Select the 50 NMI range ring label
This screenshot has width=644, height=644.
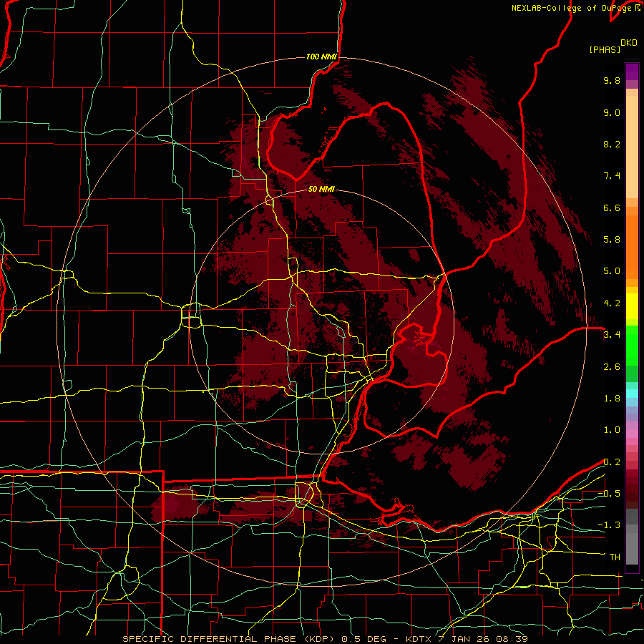tap(321, 189)
